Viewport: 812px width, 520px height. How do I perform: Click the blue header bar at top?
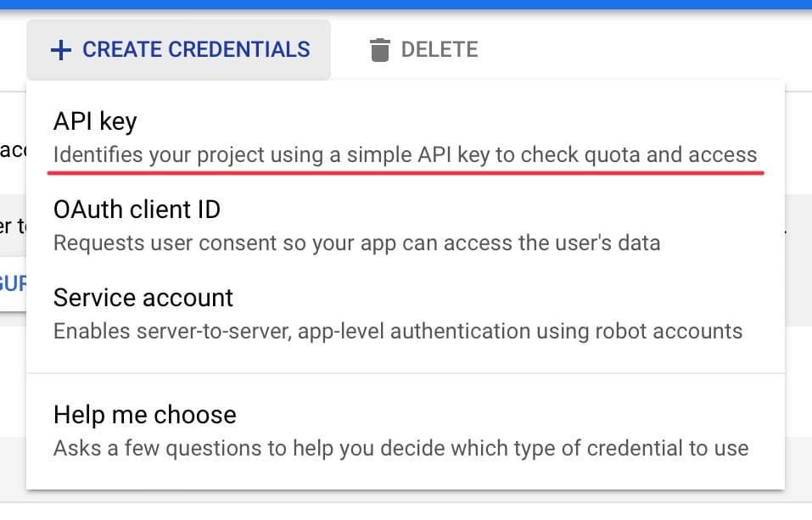[406, 4]
